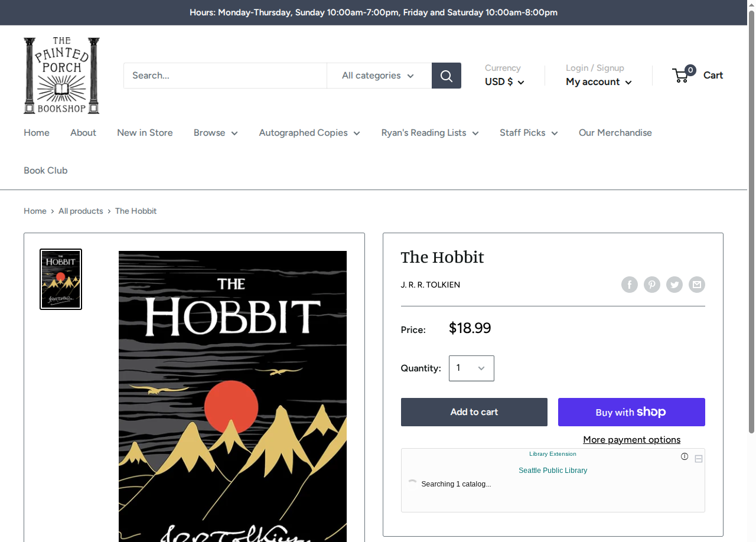The height and width of the screenshot is (542, 756).
Task: Expand Ryan's Reading Lists menu
Action: pyautogui.click(x=430, y=133)
